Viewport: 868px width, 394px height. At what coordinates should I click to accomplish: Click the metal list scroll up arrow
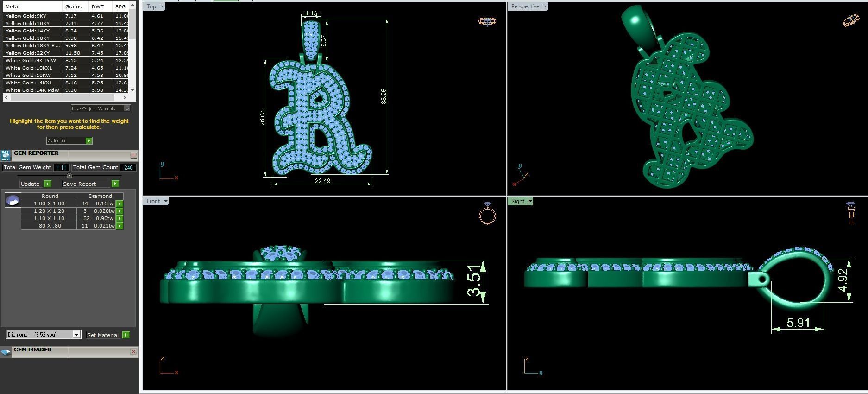(132, 5)
